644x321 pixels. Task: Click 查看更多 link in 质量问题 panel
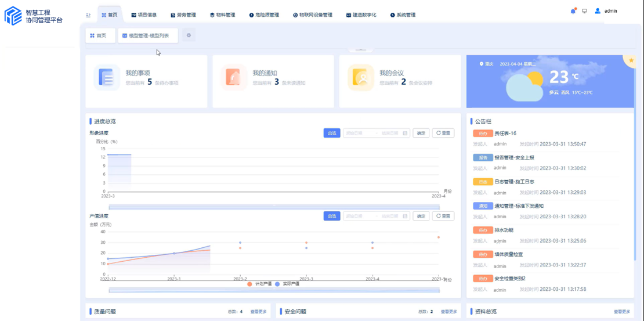[258, 312]
